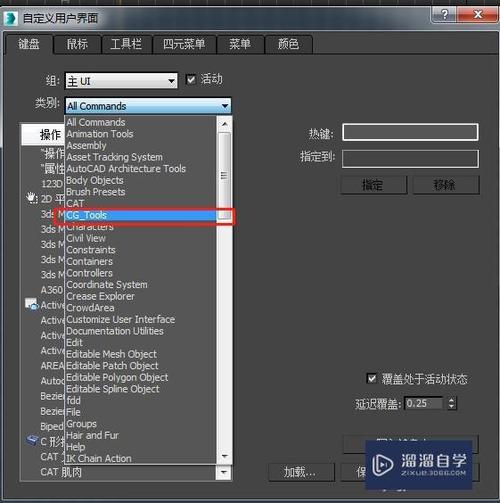This screenshot has height=503, width=500.
Task: Select Hair and Fur category
Action: point(92,435)
